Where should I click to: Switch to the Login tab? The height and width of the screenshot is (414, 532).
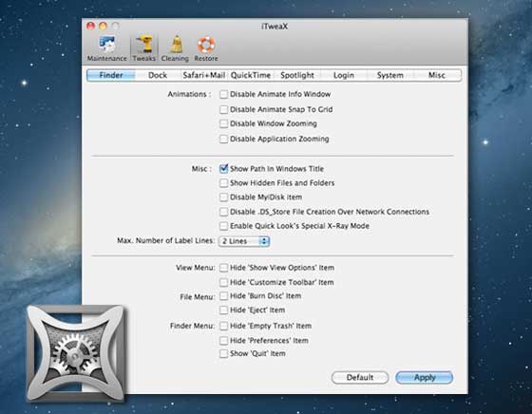pos(344,75)
